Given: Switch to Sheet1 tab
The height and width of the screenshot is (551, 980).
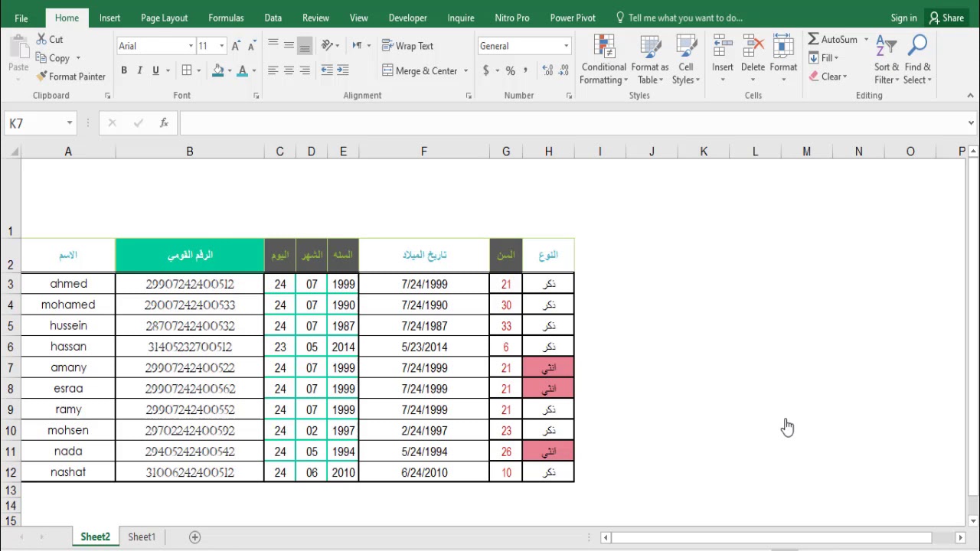Looking at the screenshot, I should 142,537.
